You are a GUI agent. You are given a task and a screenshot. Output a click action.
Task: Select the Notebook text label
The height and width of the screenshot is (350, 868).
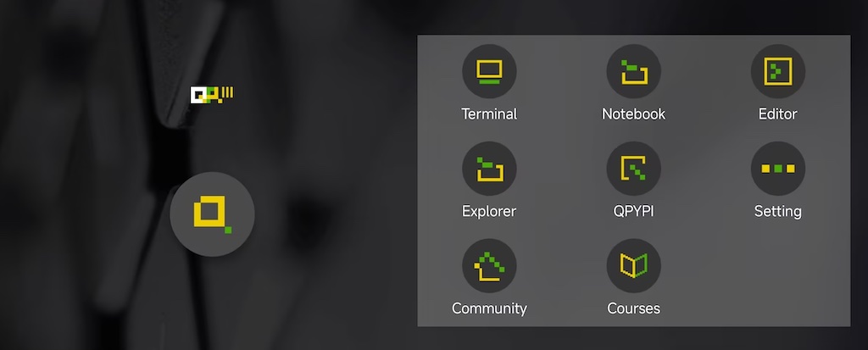[634, 114]
